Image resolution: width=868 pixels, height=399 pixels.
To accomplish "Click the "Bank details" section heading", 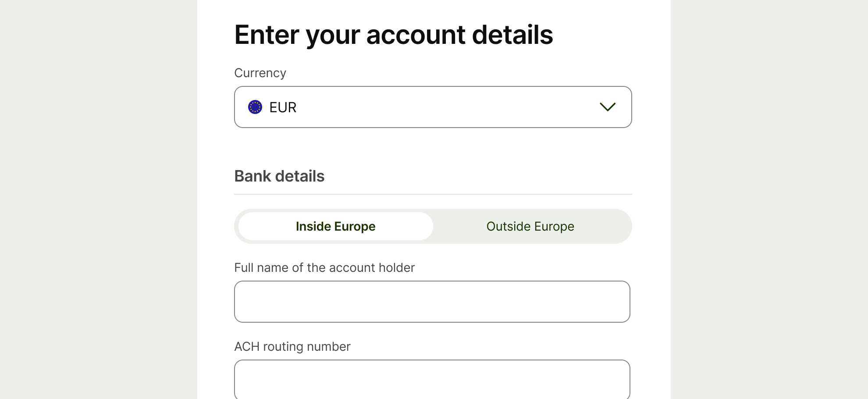I will pos(279,176).
